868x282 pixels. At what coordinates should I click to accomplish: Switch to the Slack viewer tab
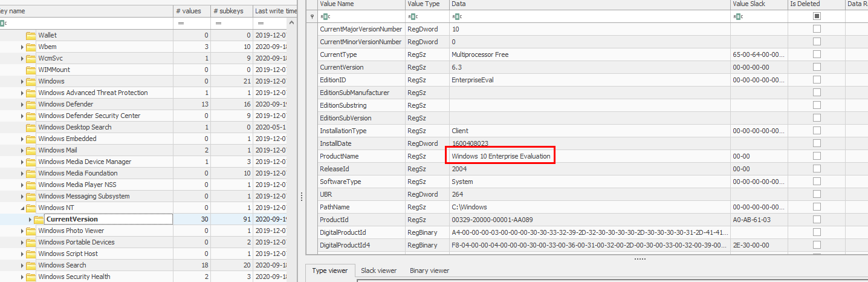pos(378,271)
